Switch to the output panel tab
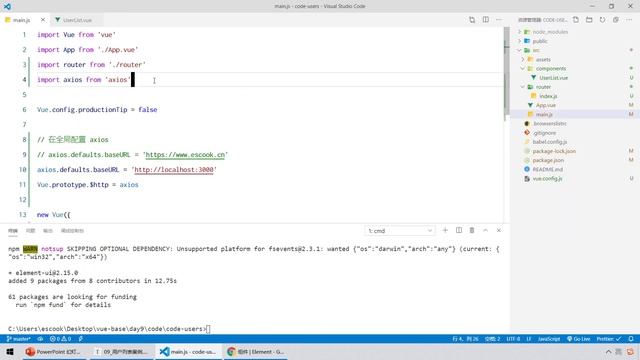This screenshot has height=360, width=640. pyautogui.click(x=48, y=231)
